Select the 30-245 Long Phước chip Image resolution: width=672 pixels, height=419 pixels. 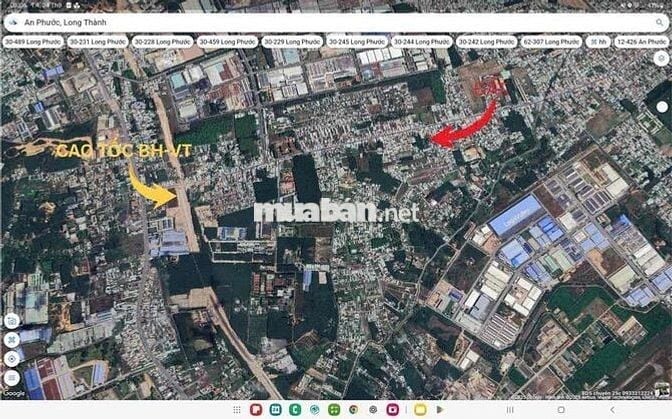(357, 42)
